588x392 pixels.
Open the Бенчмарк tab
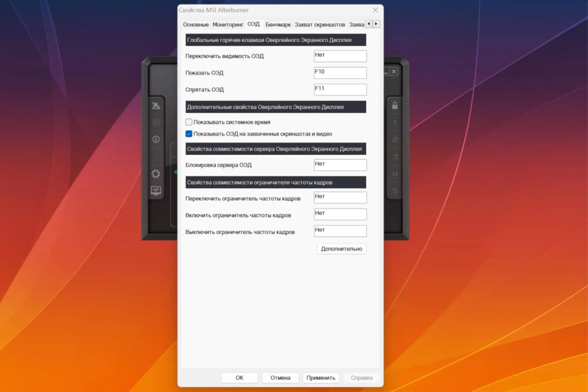point(278,25)
